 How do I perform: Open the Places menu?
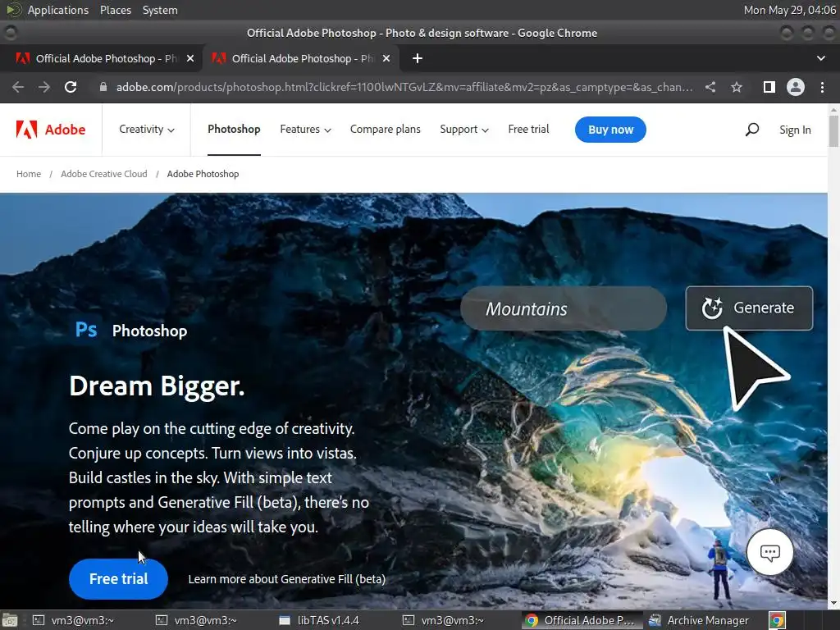point(115,10)
